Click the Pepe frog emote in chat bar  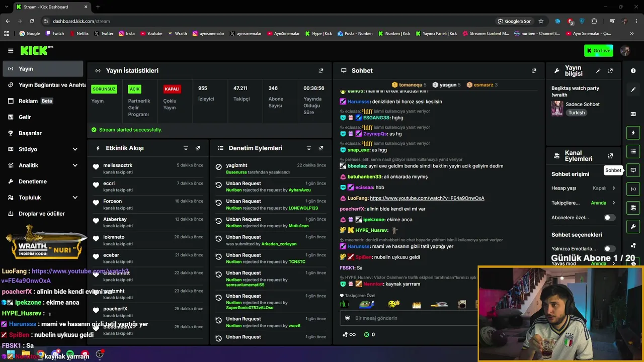tap(366, 304)
